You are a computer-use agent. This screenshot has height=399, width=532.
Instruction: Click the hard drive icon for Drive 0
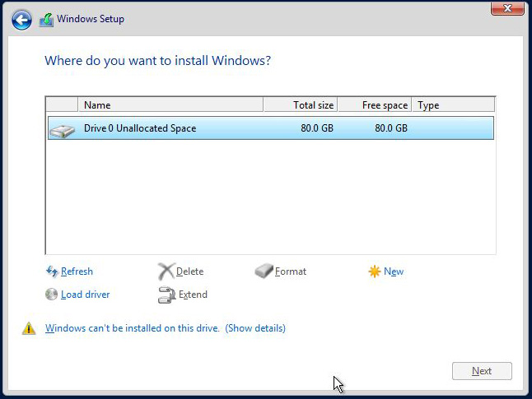(62, 128)
